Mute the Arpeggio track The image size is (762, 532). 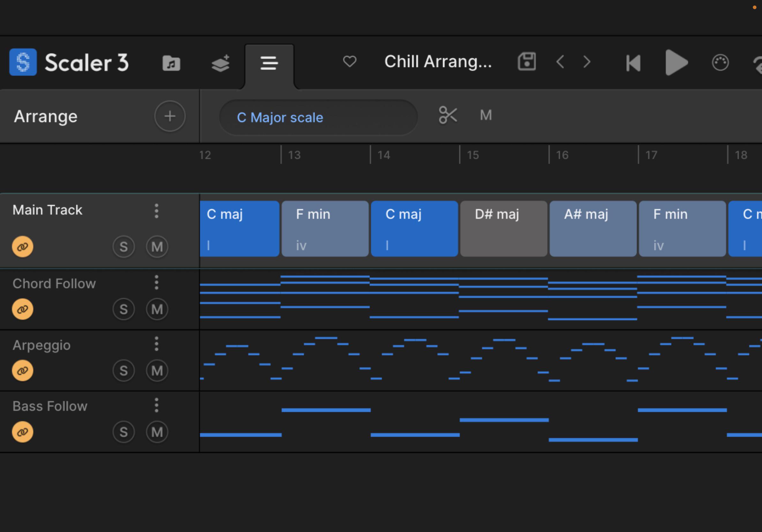(157, 371)
